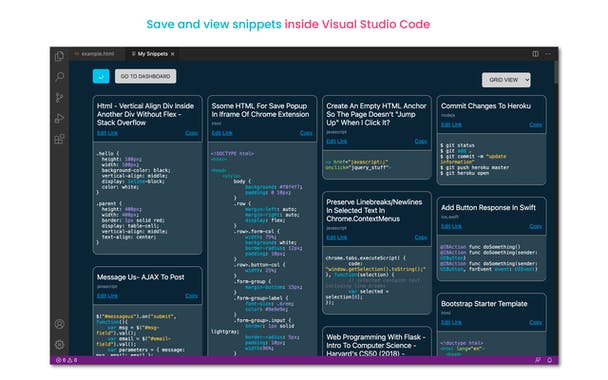
Task: Click the blue refresh snippets button
Action: click(x=101, y=76)
